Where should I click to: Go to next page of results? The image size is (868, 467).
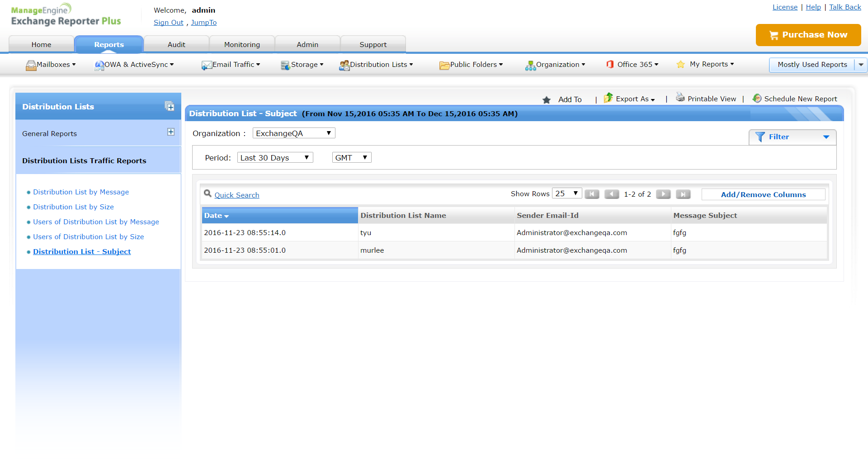(x=663, y=194)
